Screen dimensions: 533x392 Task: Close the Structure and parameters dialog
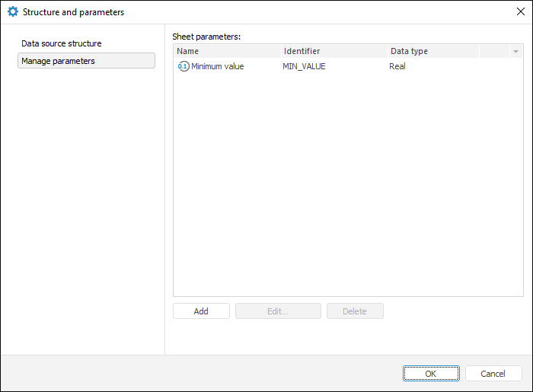coord(520,12)
